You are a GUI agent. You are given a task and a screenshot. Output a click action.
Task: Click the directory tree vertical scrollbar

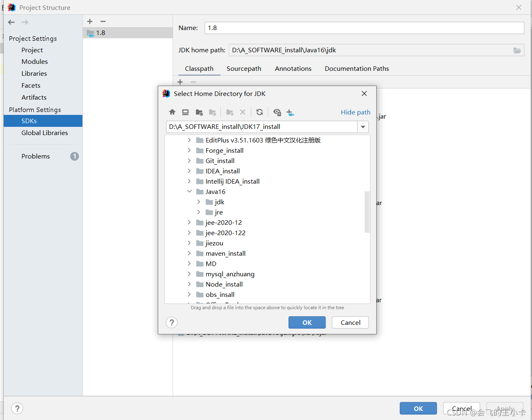point(367,212)
